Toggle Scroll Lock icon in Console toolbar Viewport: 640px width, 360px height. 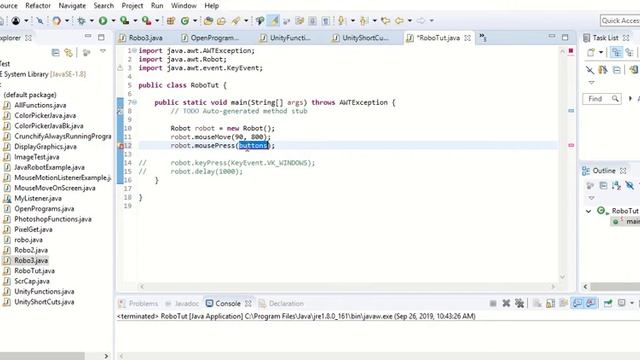click(x=550, y=303)
